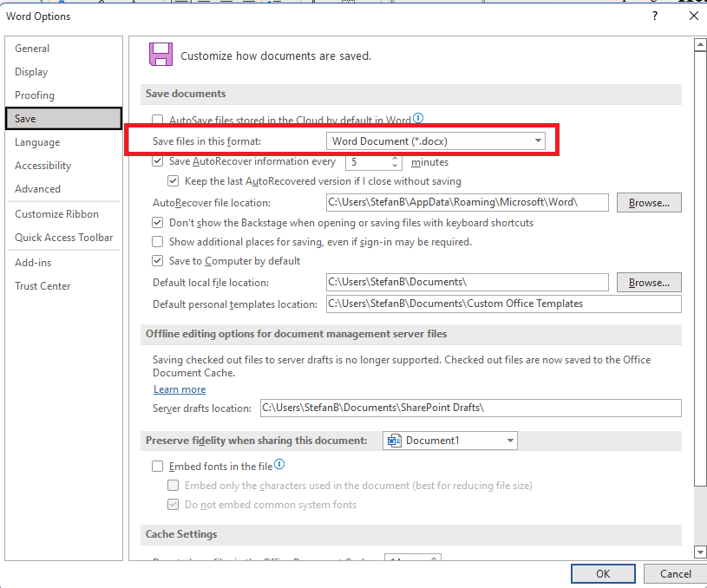
Task: Open the Save files in this format dropdown
Action: tap(435, 141)
